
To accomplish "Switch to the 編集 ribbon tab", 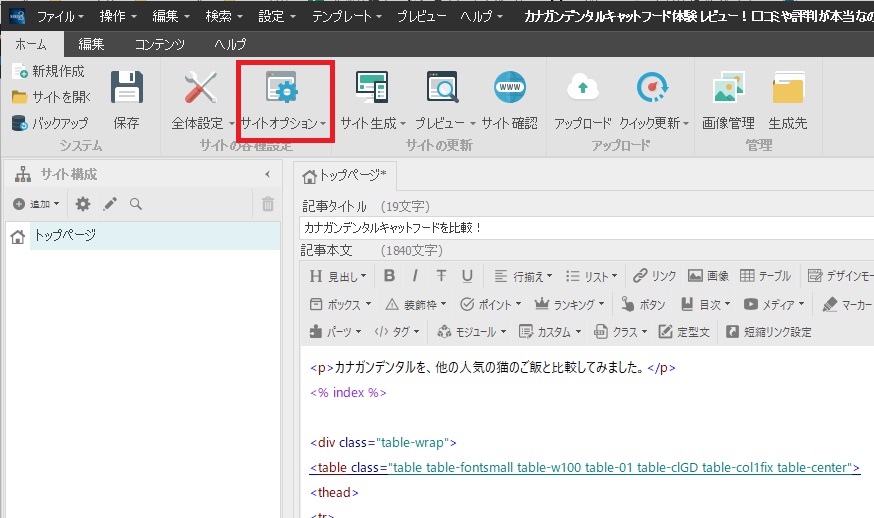I will pyautogui.click(x=91, y=44).
